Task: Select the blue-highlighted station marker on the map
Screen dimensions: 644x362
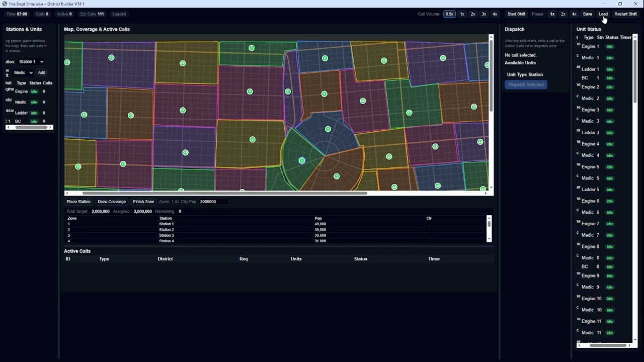Action: point(302,160)
